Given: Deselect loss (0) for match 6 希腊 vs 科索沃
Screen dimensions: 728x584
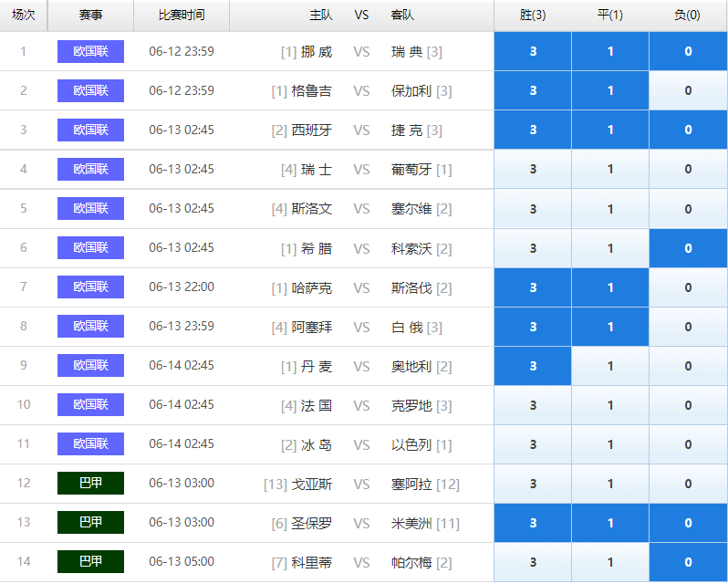Looking at the screenshot, I should click(x=688, y=248).
